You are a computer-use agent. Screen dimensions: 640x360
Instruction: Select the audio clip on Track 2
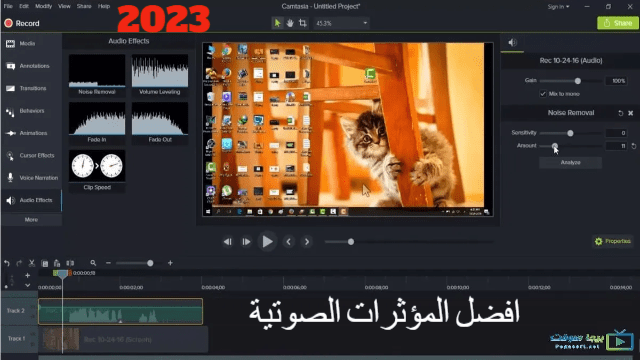(x=120, y=311)
